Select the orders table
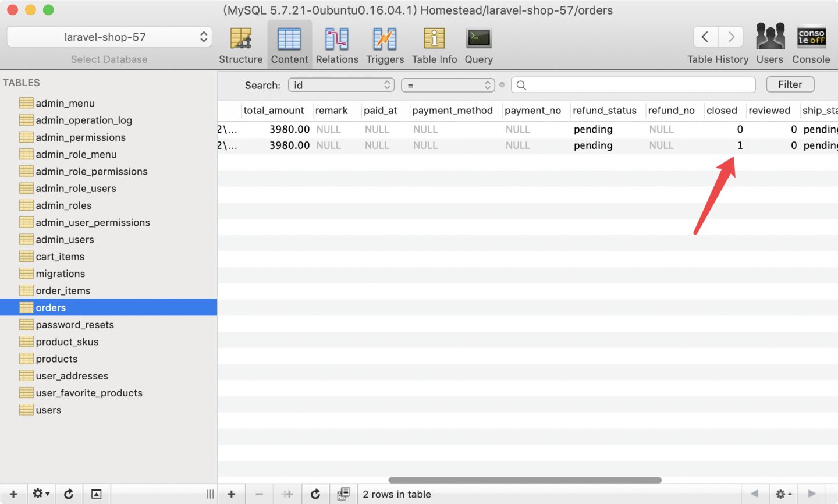Viewport: 838px width, 504px height. (108, 307)
